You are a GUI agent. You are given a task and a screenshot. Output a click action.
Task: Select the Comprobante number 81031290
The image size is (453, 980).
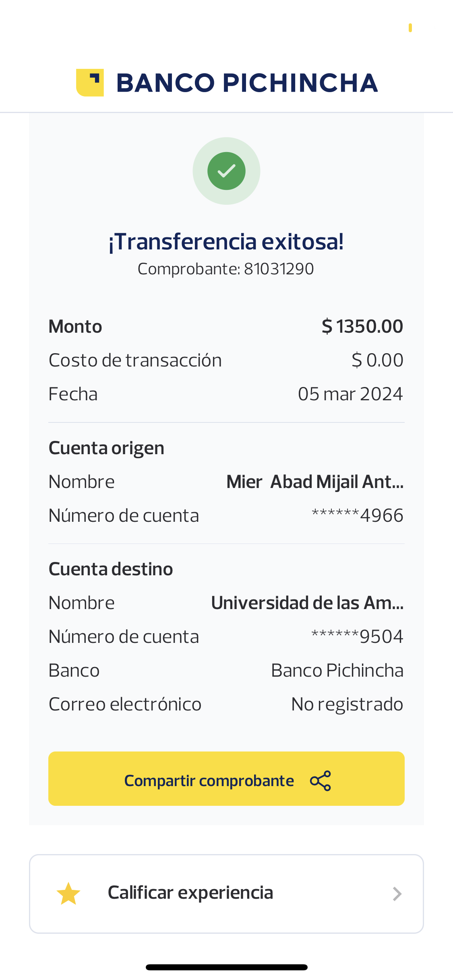click(278, 269)
